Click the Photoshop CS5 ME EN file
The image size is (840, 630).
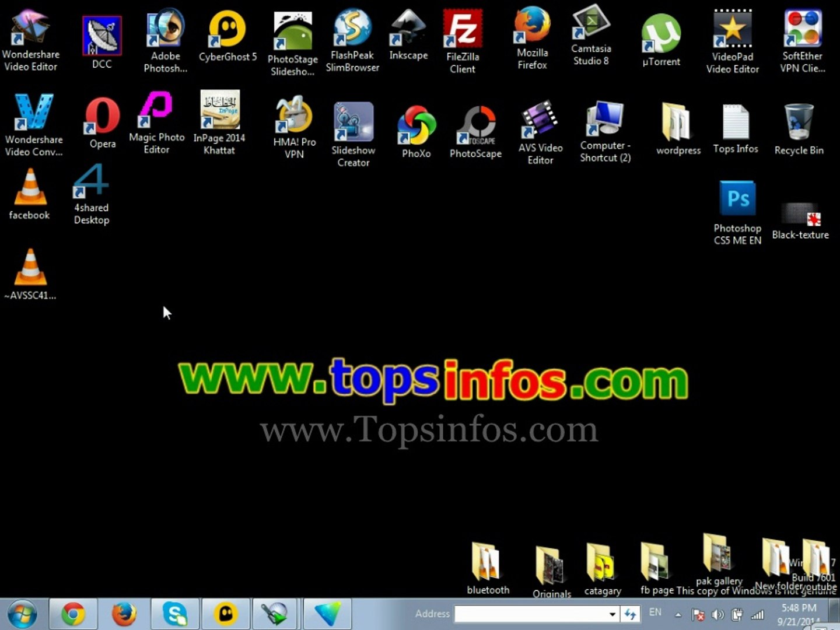[738, 213]
